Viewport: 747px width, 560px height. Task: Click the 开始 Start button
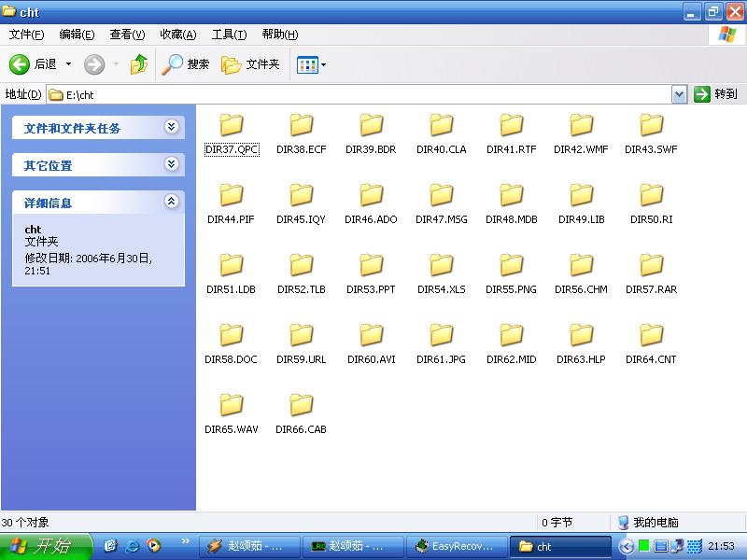click(42, 547)
